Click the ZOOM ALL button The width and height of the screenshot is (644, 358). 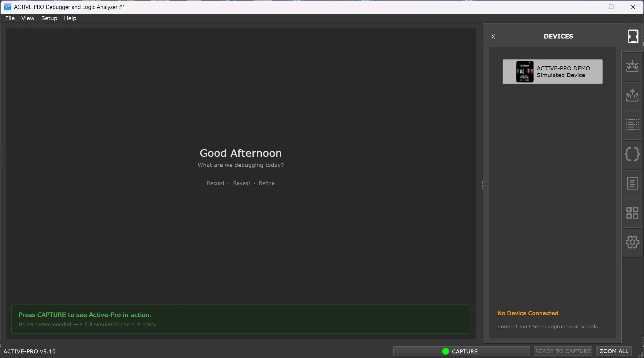pos(614,351)
